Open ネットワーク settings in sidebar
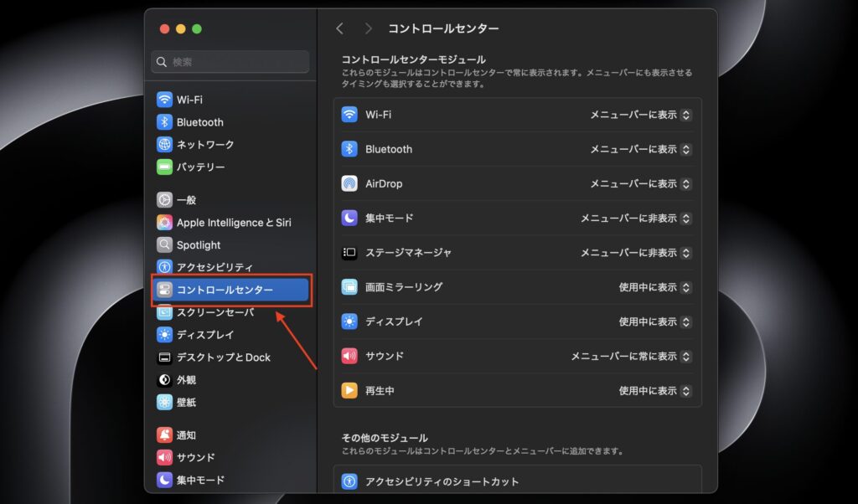The width and height of the screenshot is (858, 504). tap(231, 144)
